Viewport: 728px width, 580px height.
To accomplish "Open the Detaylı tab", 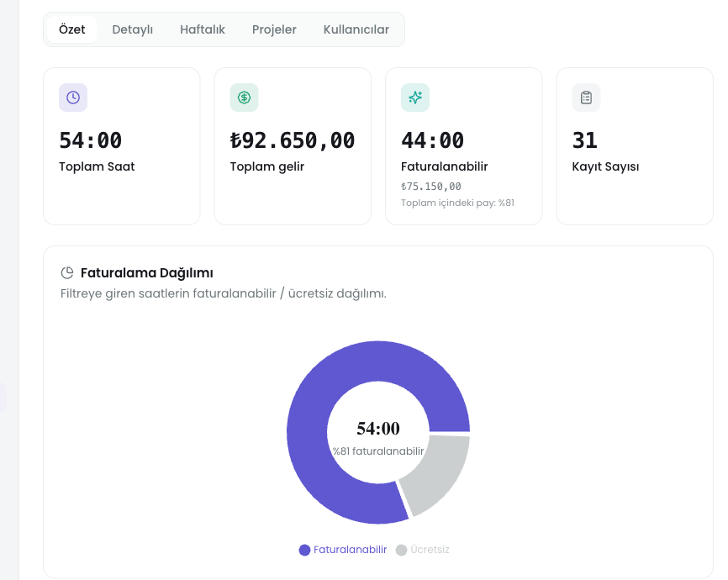I will [132, 29].
